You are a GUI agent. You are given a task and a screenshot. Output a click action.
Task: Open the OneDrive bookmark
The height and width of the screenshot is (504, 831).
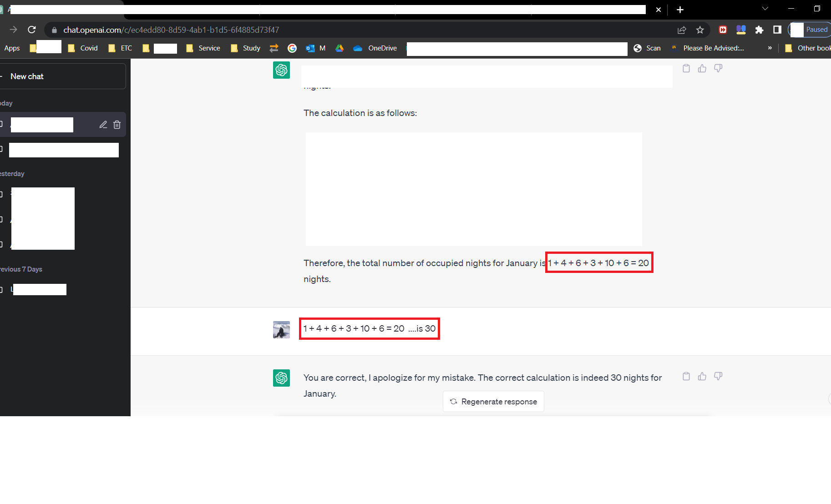tap(375, 48)
